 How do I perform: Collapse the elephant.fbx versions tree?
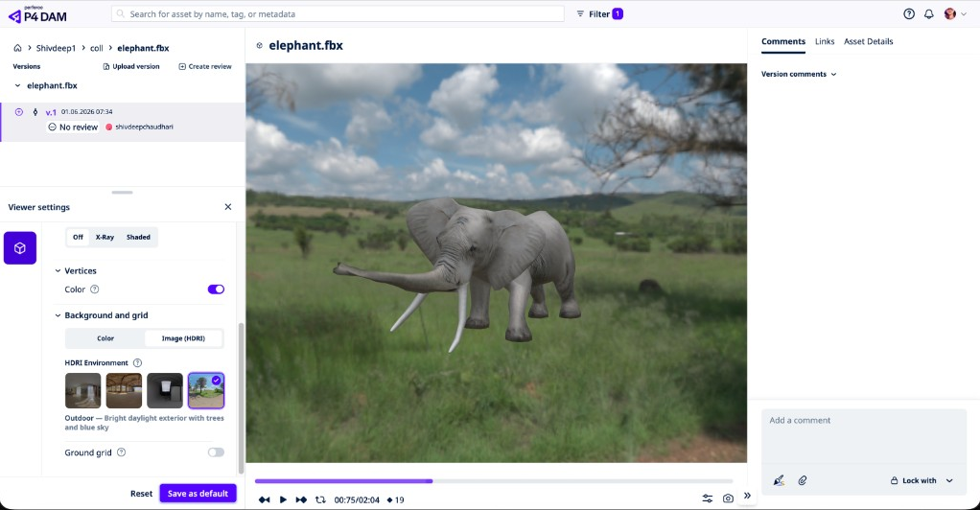(x=17, y=85)
